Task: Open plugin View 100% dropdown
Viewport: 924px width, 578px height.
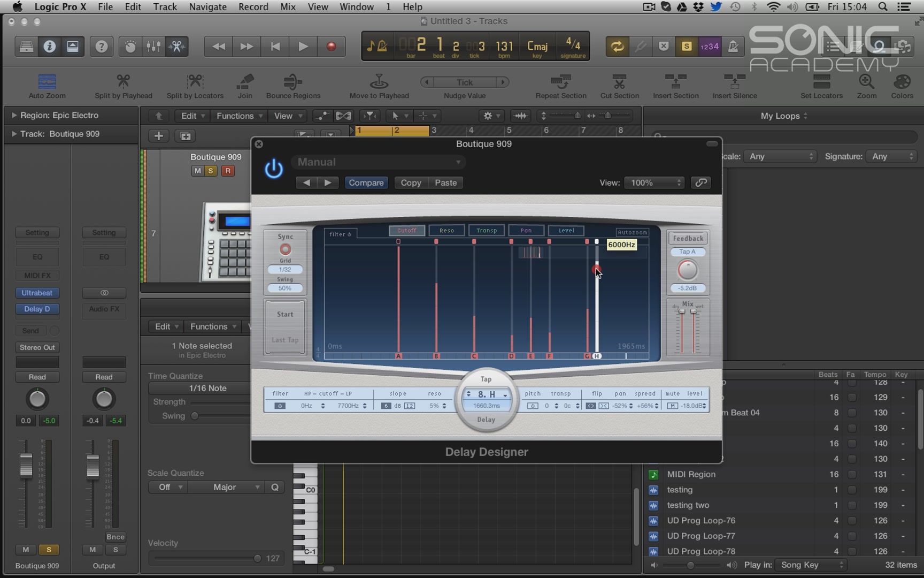Action: [x=654, y=182]
